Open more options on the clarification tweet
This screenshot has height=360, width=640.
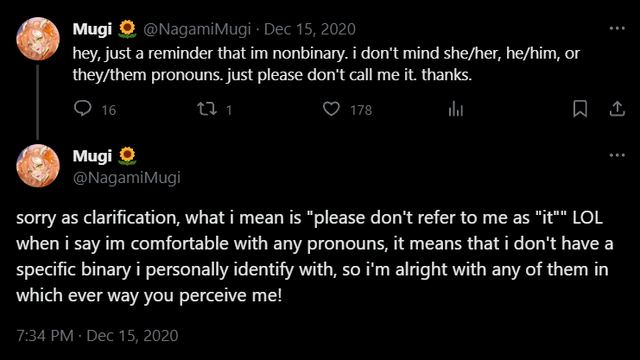coord(617,155)
